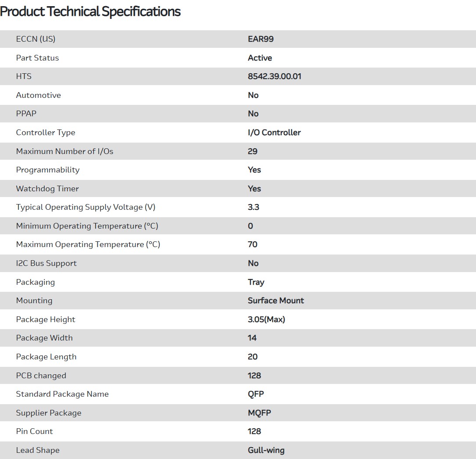Viewport: 476px width, 459px height.
Task: Click the 70 maximum temperature value
Action: (253, 244)
